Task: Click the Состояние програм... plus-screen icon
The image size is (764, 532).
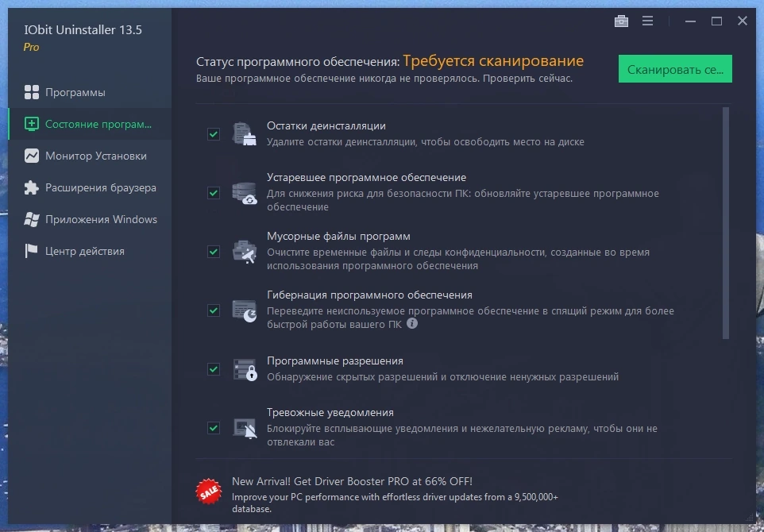Action: (32, 124)
